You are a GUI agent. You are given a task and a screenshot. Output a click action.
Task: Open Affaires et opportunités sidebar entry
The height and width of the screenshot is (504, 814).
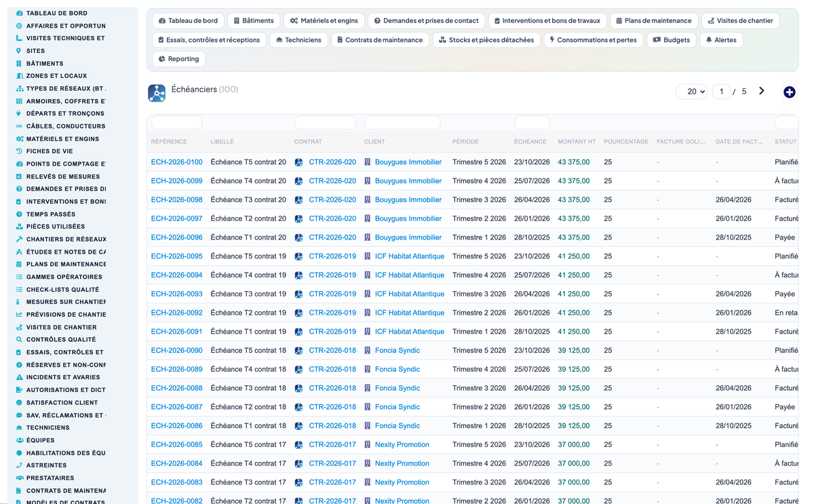click(x=66, y=26)
